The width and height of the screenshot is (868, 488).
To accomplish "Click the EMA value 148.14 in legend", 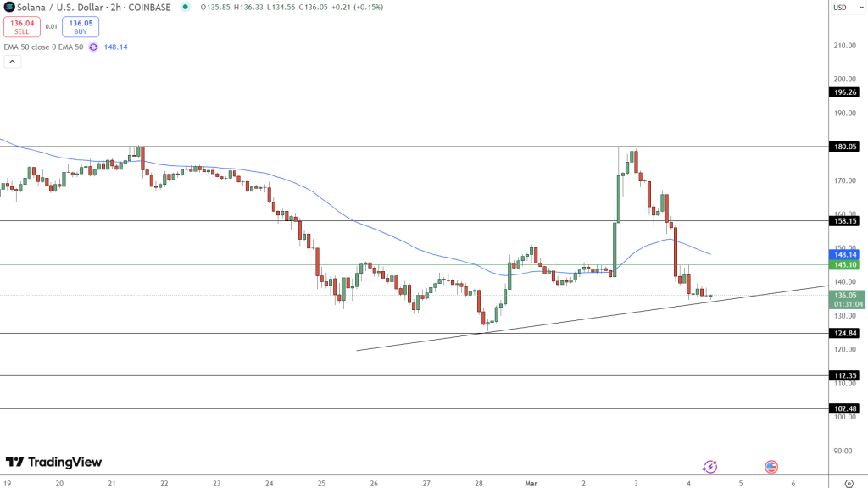I will [x=115, y=47].
